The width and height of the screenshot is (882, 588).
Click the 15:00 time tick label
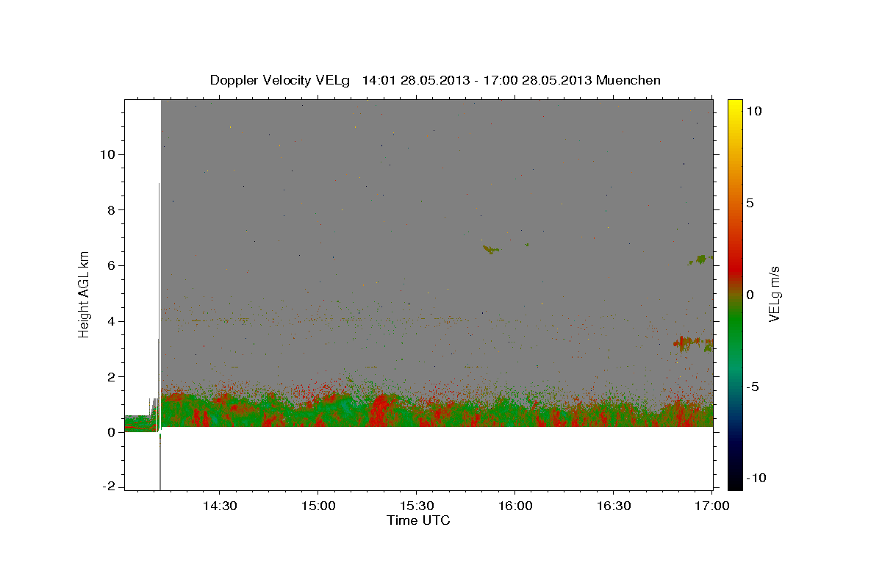pos(318,506)
